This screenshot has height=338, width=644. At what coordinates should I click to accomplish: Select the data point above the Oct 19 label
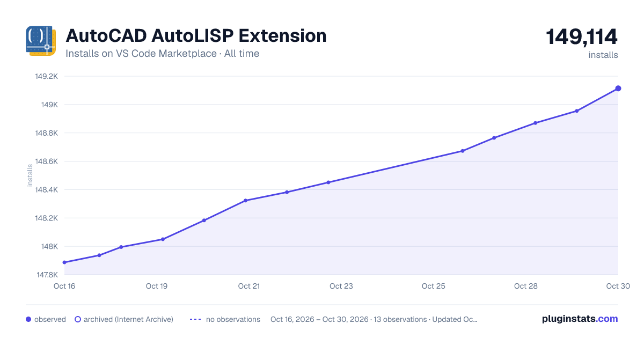[x=163, y=239]
